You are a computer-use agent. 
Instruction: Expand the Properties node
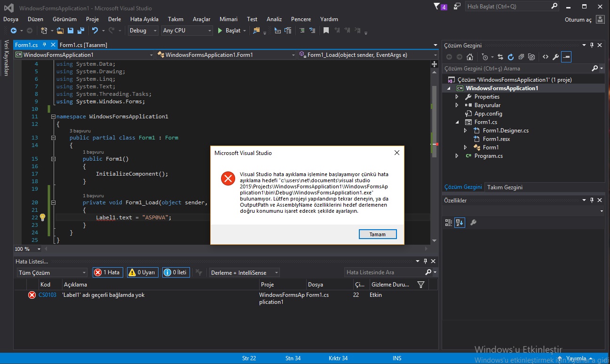(x=457, y=97)
